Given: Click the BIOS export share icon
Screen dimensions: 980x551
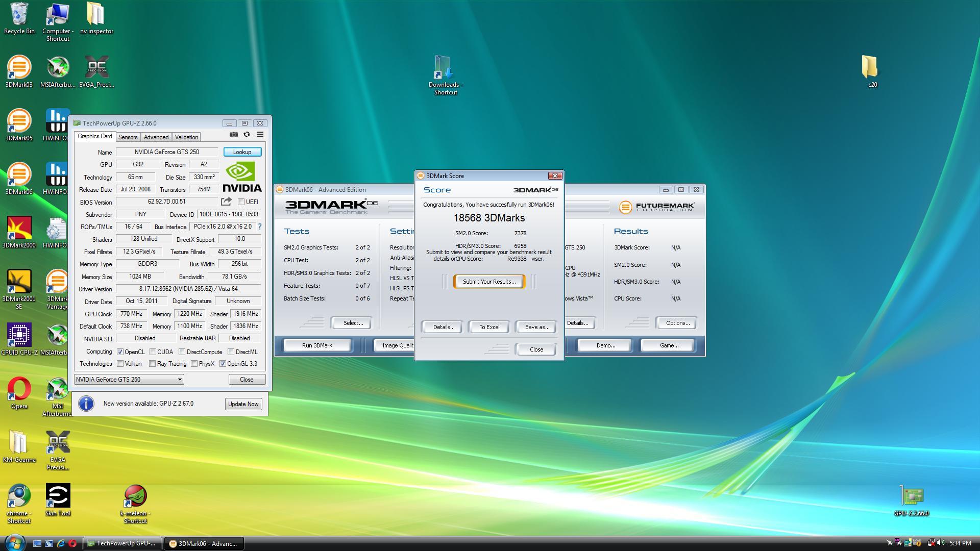Looking at the screenshot, I should [226, 202].
